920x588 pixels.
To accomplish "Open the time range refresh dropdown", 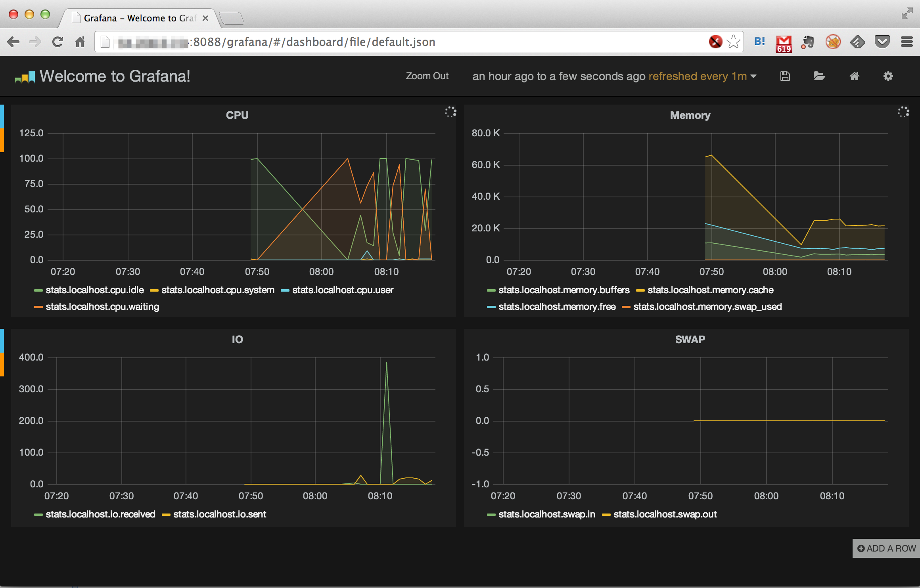I will click(x=614, y=76).
